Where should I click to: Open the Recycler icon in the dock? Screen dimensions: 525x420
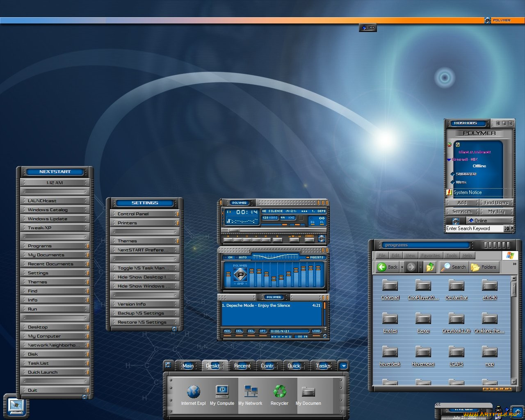[279, 392]
